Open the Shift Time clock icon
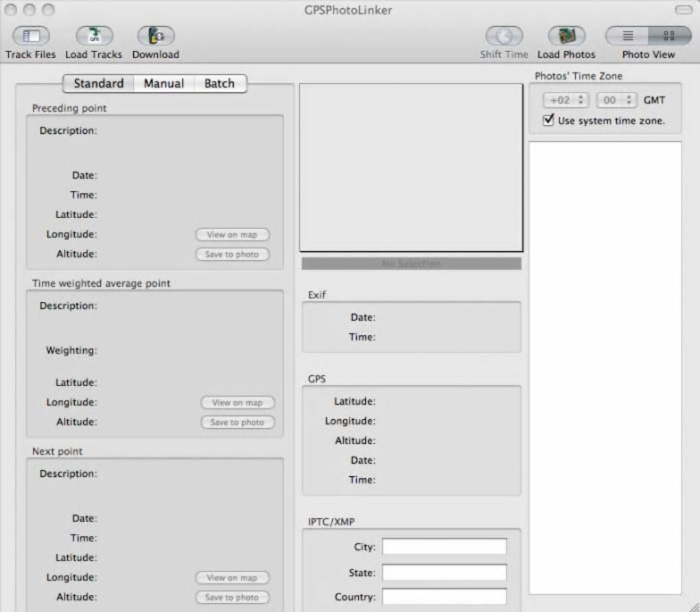 coord(504,36)
